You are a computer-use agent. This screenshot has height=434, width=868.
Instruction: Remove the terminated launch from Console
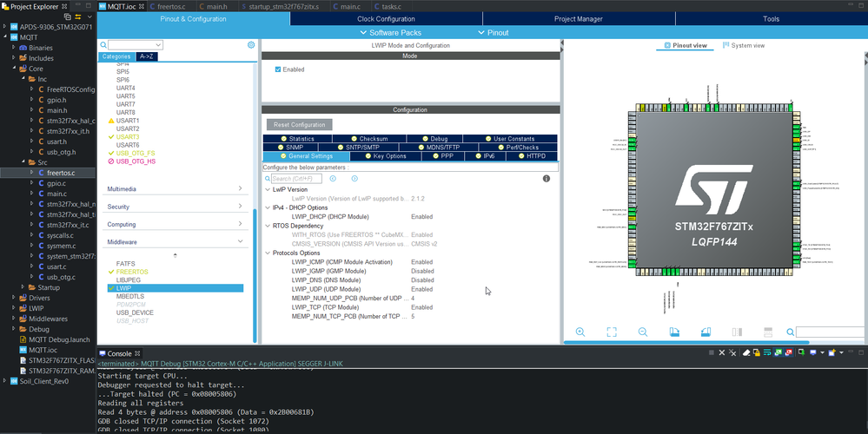click(722, 352)
